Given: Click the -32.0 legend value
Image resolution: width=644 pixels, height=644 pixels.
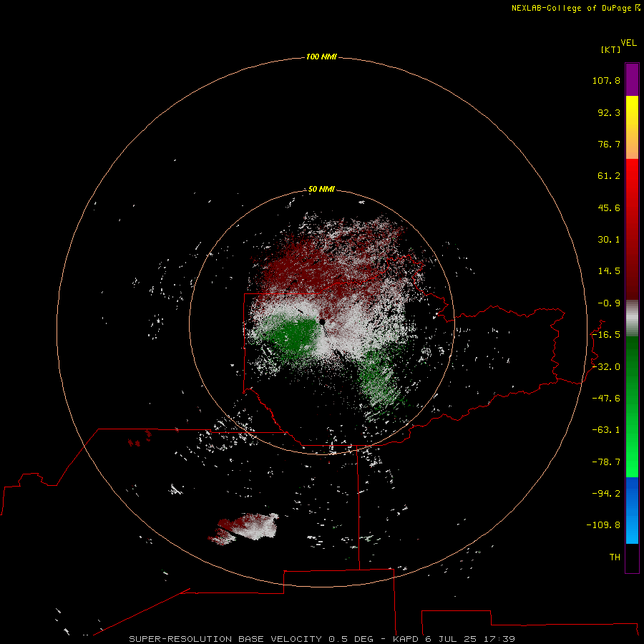Looking at the screenshot, I should (606, 367).
